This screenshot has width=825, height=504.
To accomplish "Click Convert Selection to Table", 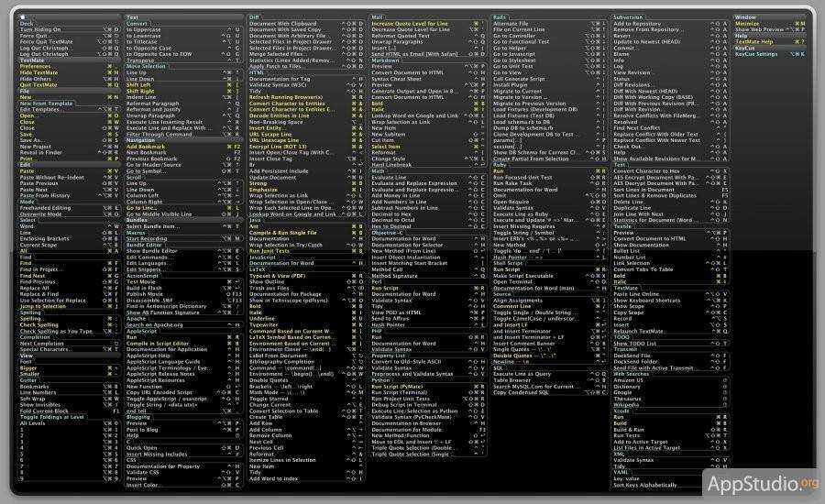I will click(283, 411).
